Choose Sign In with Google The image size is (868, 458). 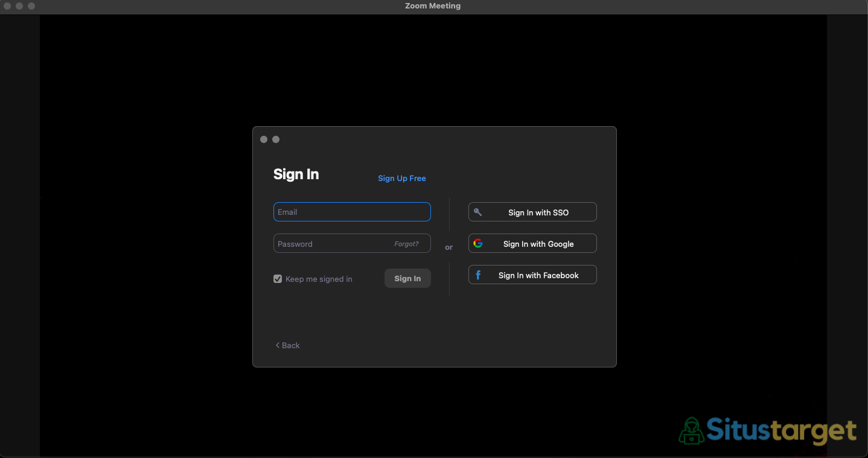(x=532, y=244)
